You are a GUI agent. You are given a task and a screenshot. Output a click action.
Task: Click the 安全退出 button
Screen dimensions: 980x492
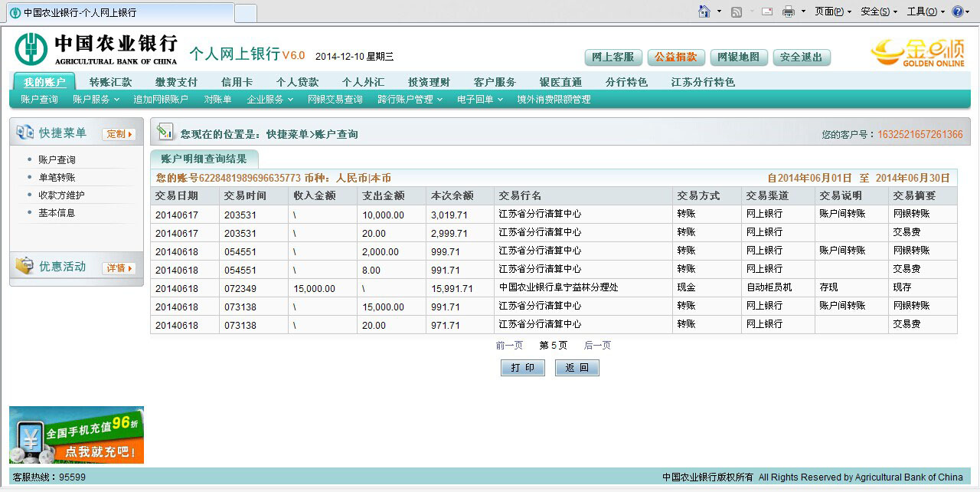click(x=802, y=57)
